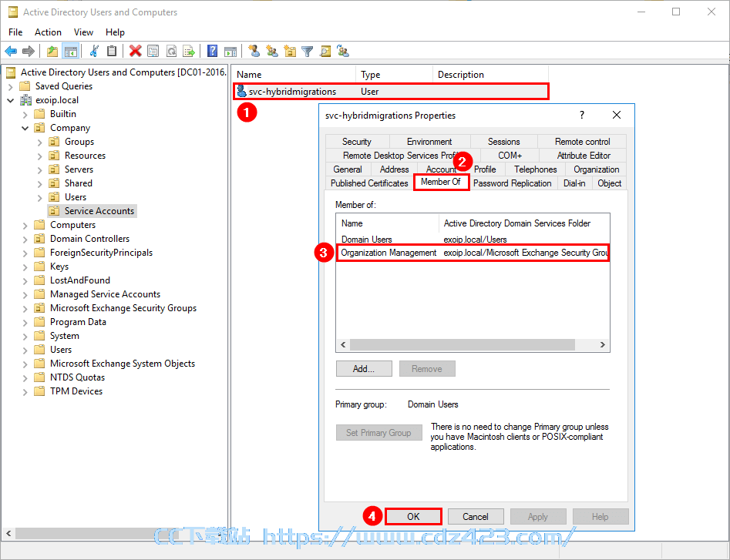Go up one level with folder icon
Screen dimensions: 730x560
click(x=52, y=51)
